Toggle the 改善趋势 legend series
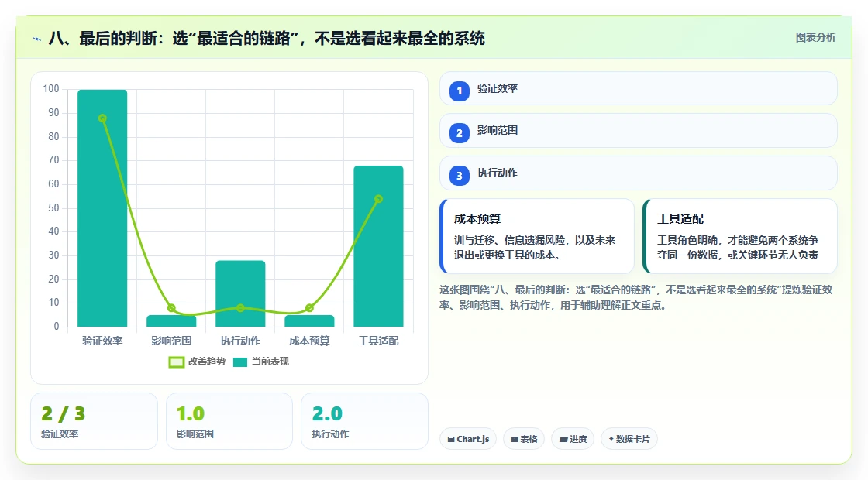Screen dimensions: 868x480 197,362
